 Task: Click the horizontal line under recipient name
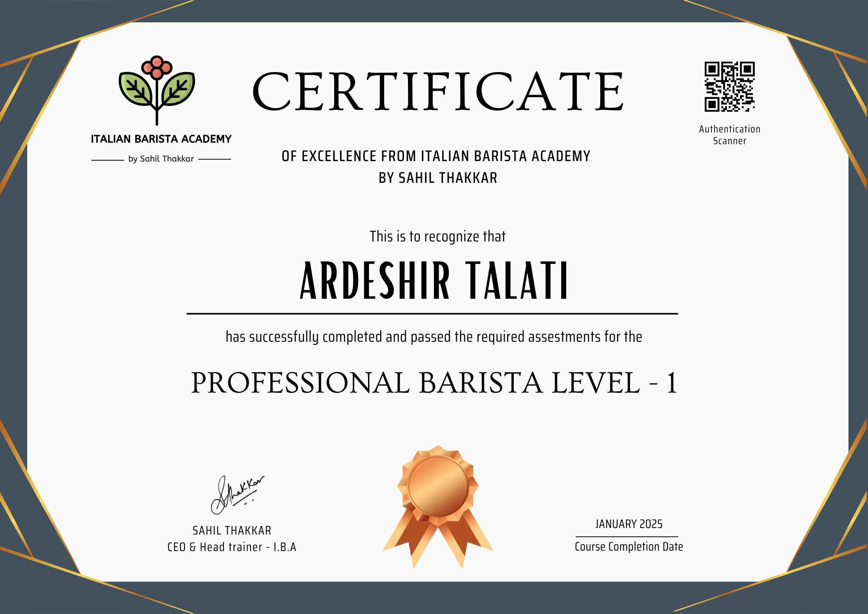tap(432, 313)
